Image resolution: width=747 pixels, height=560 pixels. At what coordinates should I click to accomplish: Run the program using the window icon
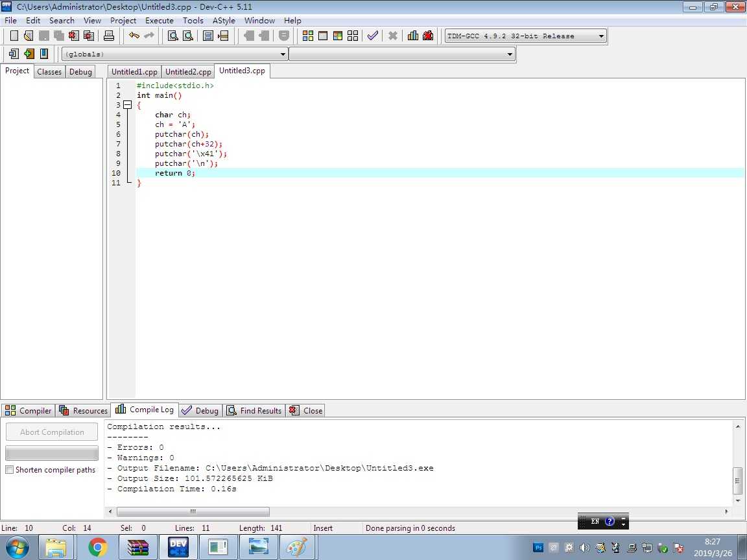(323, 36)
